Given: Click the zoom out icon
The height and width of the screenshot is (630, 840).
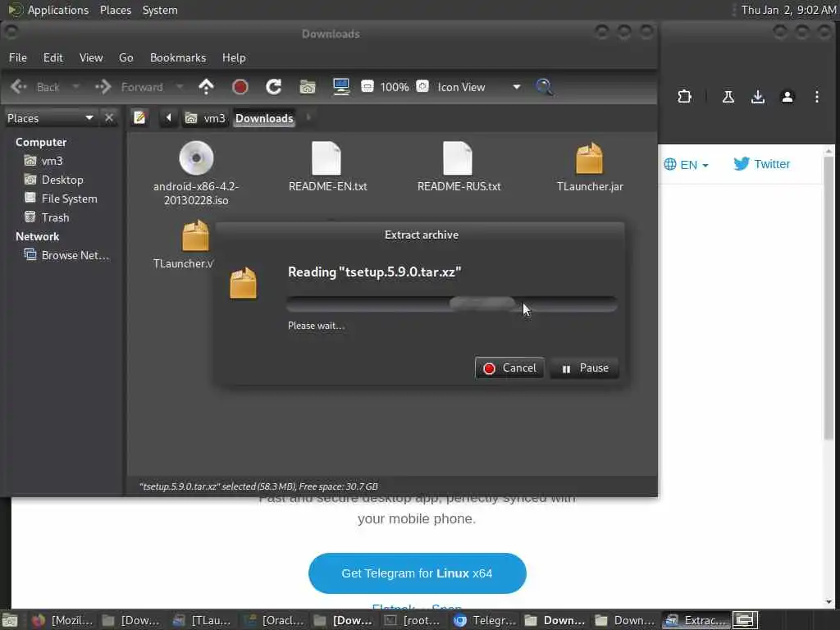Looking at the screenshot, I should pos(367,86).
